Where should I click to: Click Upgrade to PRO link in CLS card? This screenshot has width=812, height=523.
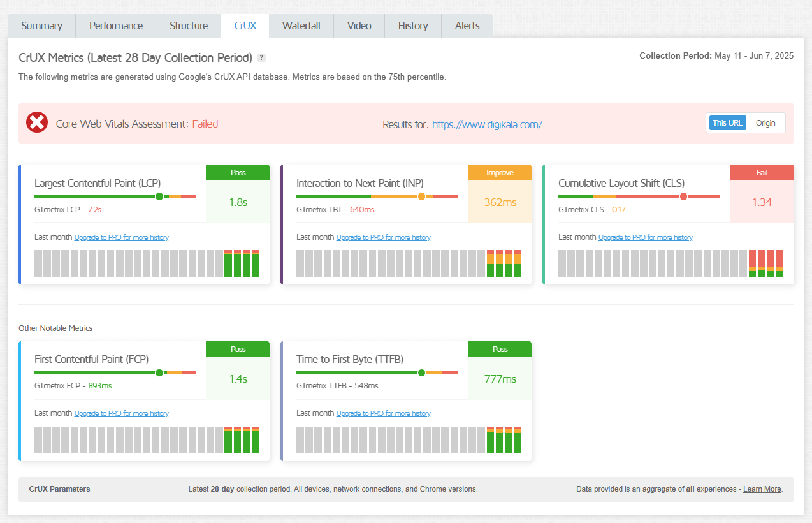(x=646, y=237)
